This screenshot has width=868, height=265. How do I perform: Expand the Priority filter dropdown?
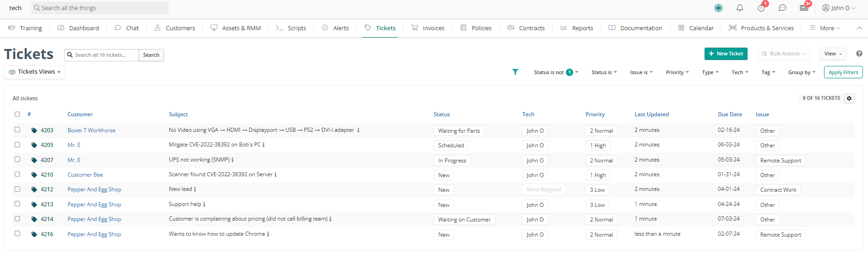coord(677,72)
